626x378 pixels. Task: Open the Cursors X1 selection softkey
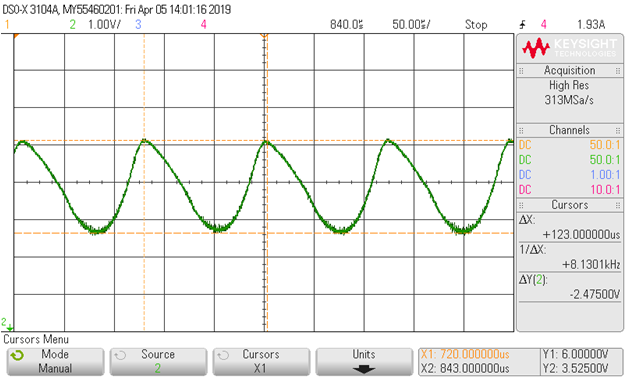coord(261,362)
